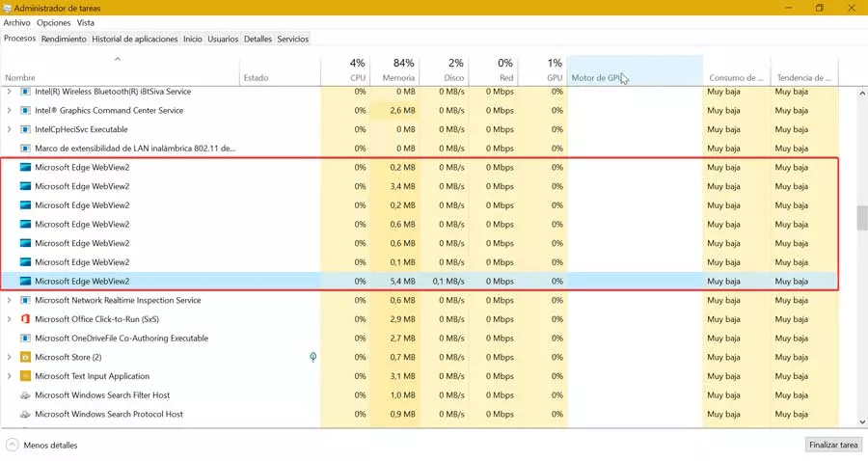The height and width of the screenshot is (461, 868).
Task: Click the Microsoft Store process icon
Action: tap(25, 357)
